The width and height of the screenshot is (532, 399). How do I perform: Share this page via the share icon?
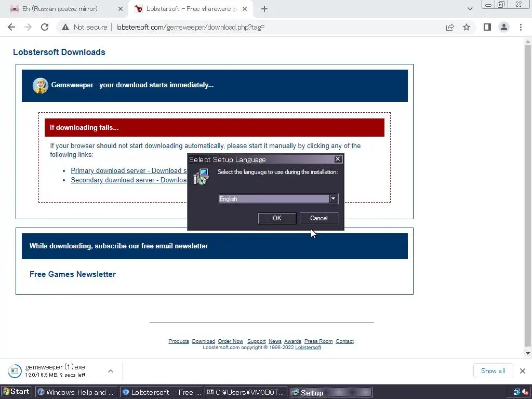pos(450,27)
